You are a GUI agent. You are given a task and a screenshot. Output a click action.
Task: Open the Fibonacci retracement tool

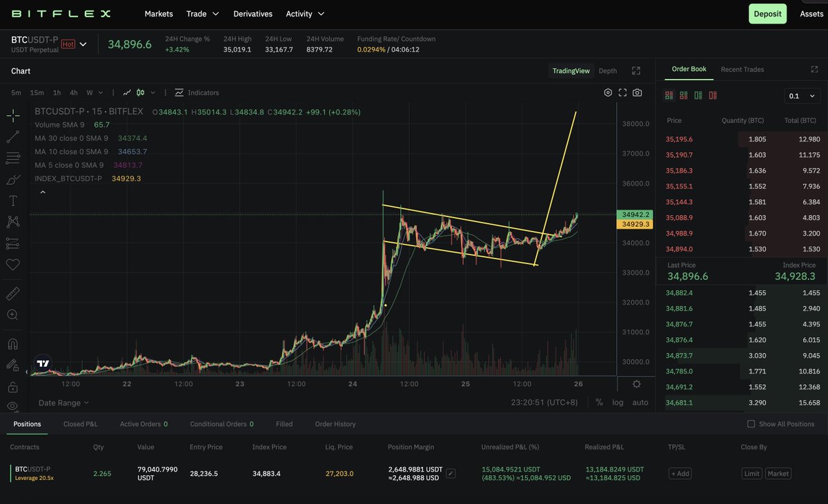pyautogui.click(x=12, y=158)
